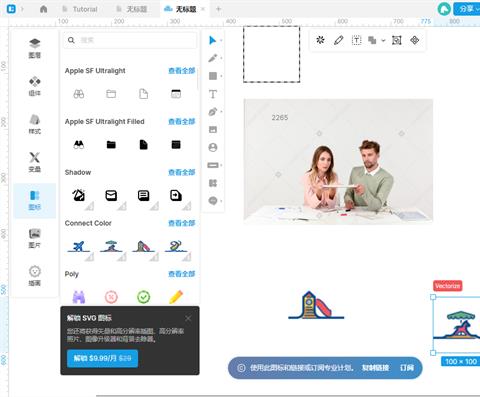View all Apple SF Ultralight icons

[182, 71]
